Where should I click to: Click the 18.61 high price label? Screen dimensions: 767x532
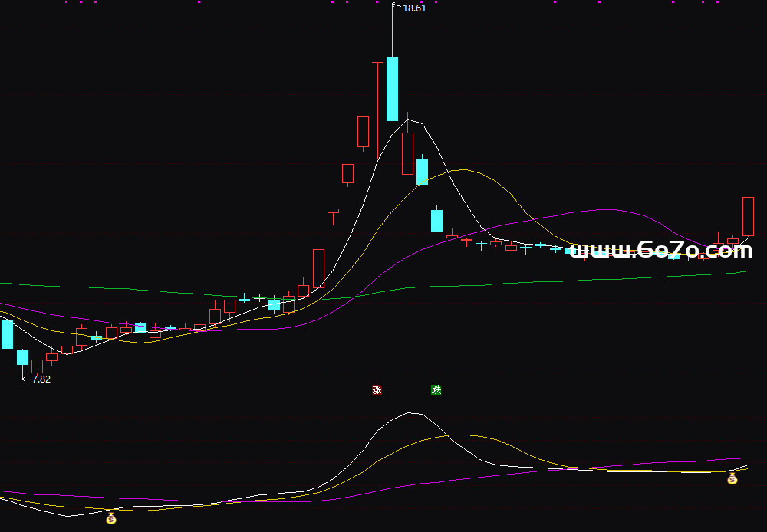point(413,8)
